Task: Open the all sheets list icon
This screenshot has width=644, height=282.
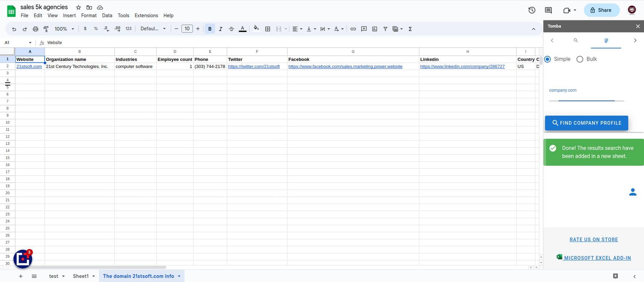Action: pyautogui.click(x=34, y=276)
